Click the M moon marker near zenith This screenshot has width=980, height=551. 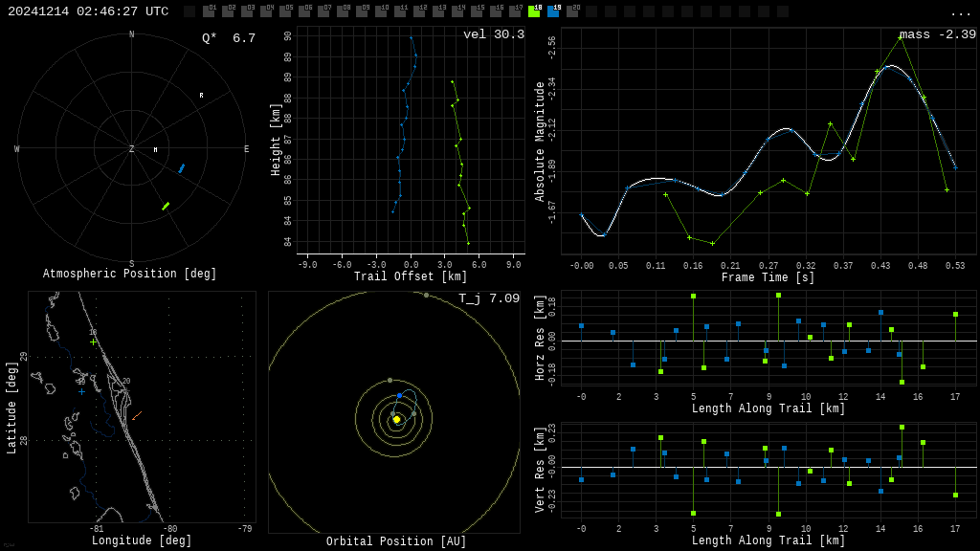click(x=155, y=150)
